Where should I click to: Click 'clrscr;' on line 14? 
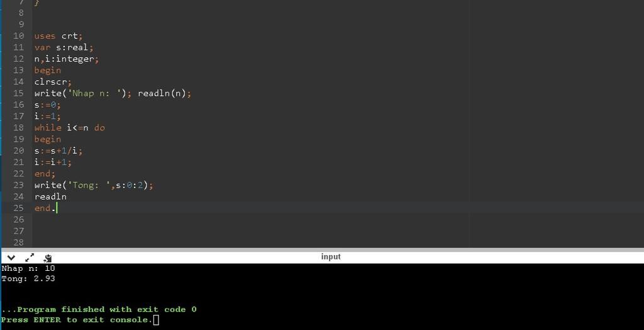click(53, 82)
